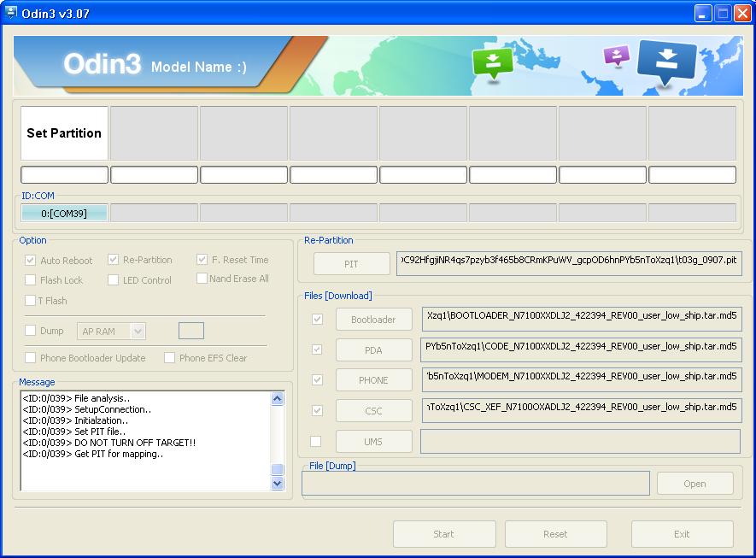Enable the checkbox beside UMS button
The height and width of the screenshot is (558, 756).
click(x=316, y=441)
